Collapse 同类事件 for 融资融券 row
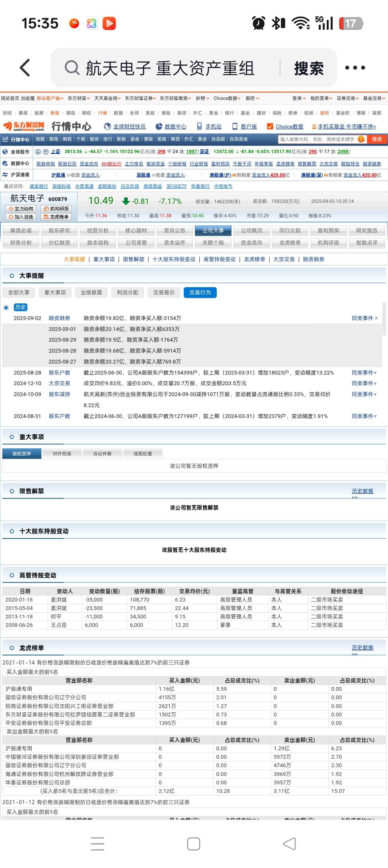Viewport: 388px width, 868px height. (365, 318)
